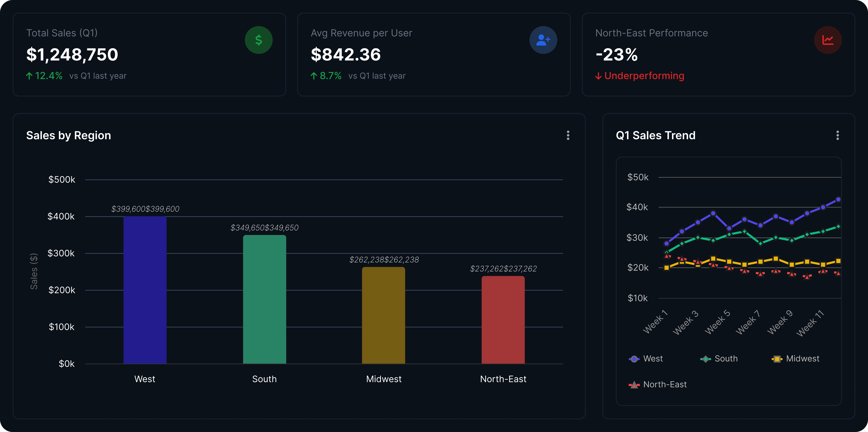This screenshot has width=868, height=432.
Task: Click the up arrow beside 8.7%
Action: (x=314, y=76)
